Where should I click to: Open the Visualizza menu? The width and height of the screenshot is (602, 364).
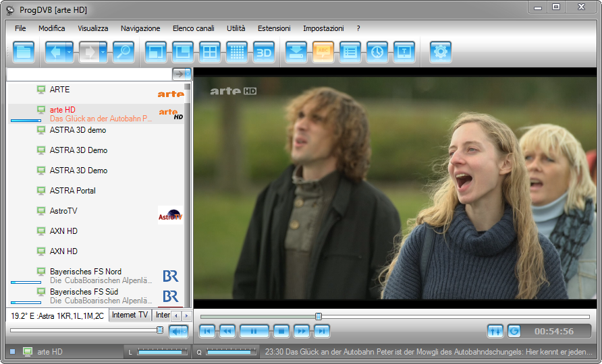93,28
